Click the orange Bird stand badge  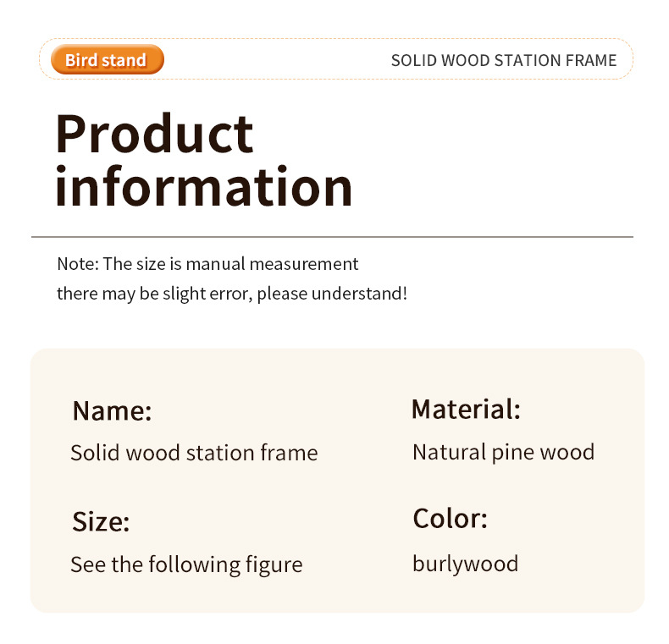(x=106, y=60)
